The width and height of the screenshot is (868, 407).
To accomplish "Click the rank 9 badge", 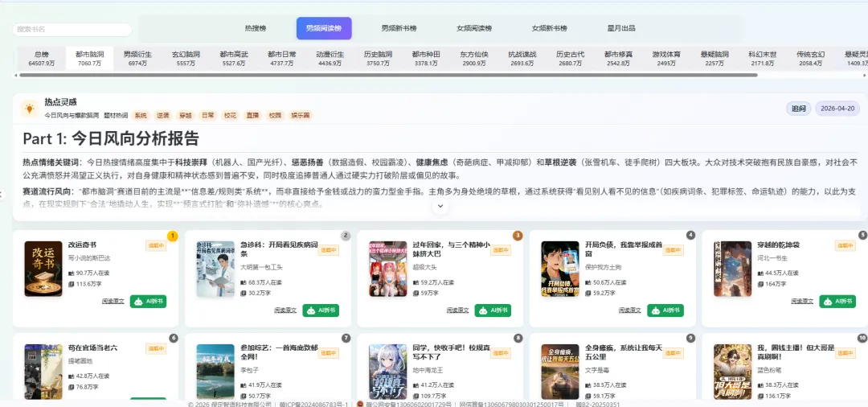I will 690,338.
